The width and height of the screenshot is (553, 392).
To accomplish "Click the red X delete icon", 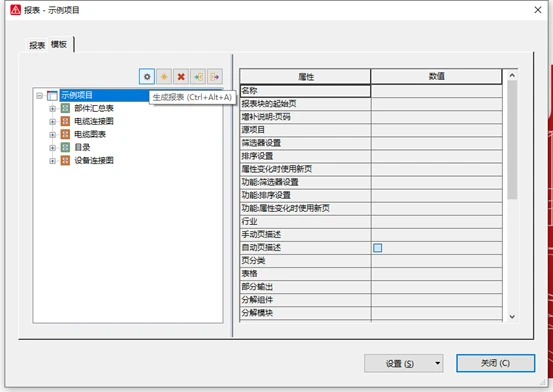I will click(x=181, y=77).
